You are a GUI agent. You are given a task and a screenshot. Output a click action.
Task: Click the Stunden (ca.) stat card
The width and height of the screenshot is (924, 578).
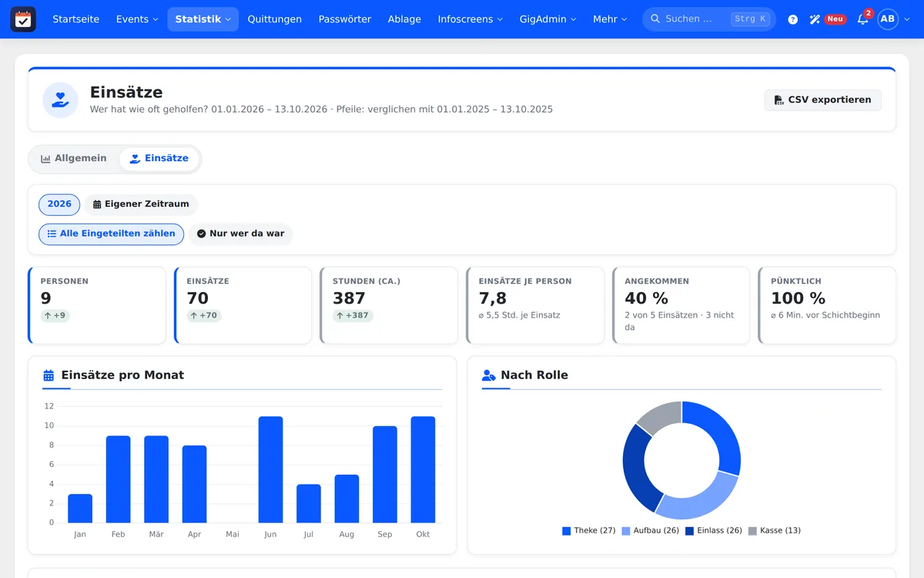click(x=389, y=305)
